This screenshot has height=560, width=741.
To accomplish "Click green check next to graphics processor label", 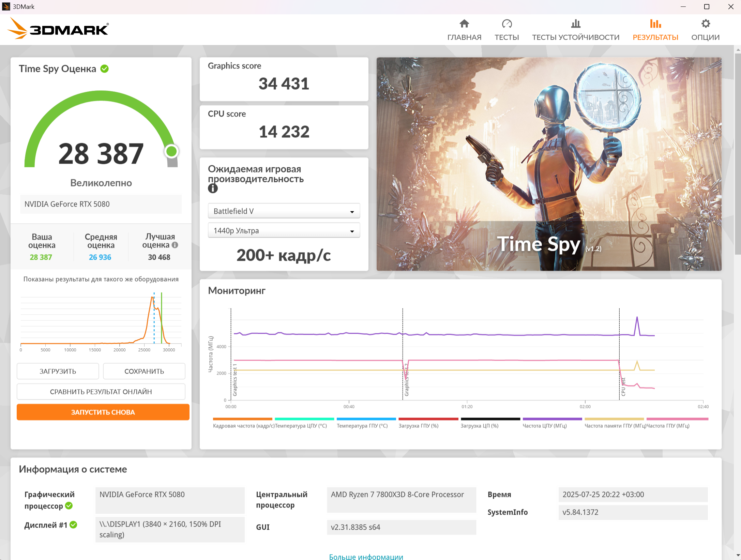I will (x=69, y=506).
